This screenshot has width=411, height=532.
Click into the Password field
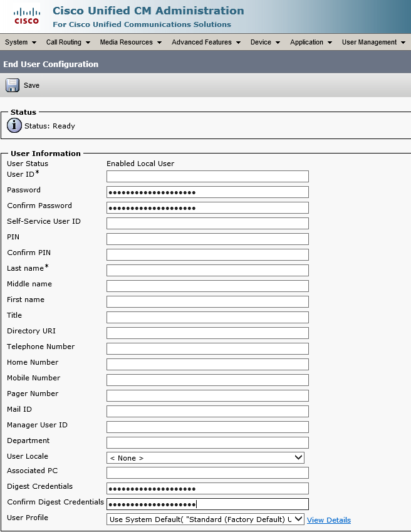pyautogui.click(x=207, y=192)
